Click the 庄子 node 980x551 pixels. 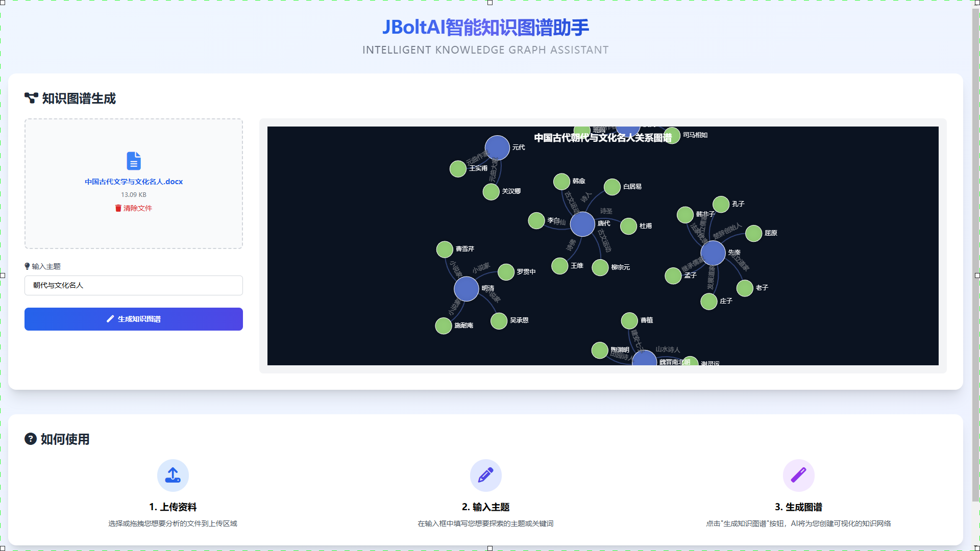coord(709,302)
